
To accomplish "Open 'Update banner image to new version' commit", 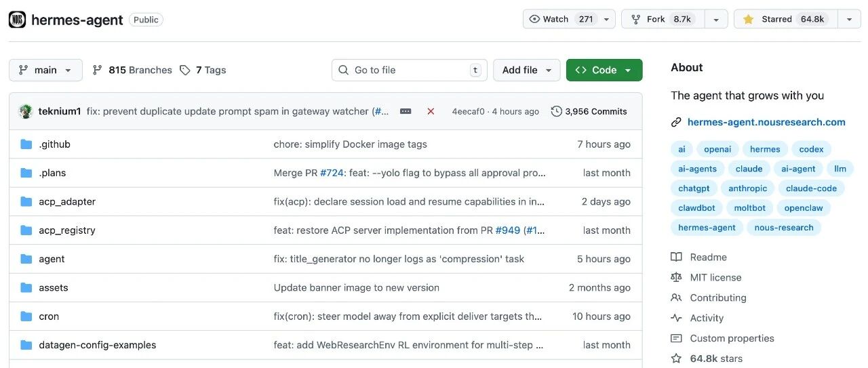I will tap(357, 287).
